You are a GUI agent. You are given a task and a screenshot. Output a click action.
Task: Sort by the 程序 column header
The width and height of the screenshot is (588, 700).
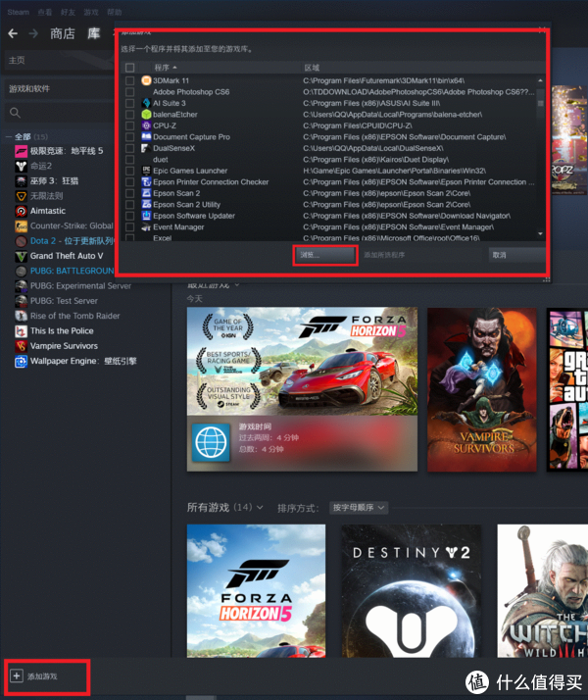[165, 68]
